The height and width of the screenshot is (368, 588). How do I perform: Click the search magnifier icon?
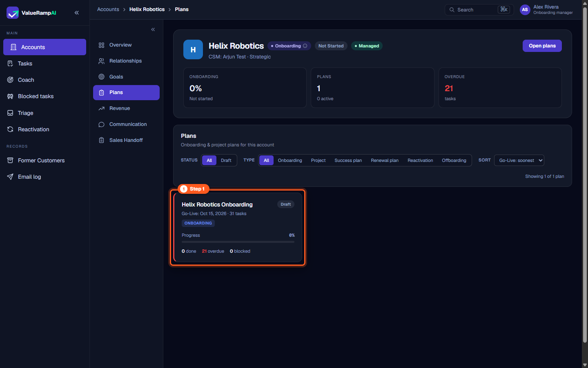click(x=452, y=10)
